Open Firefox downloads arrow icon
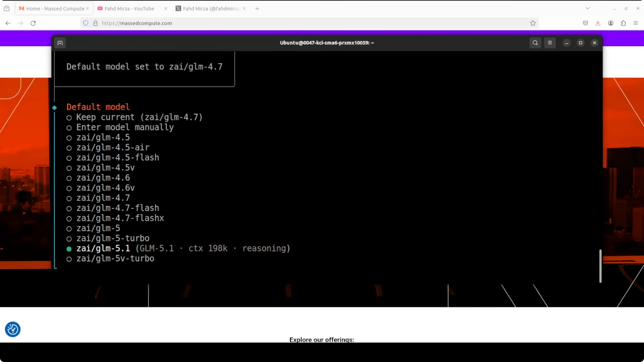The image size is (644, 362). point(598,23)
